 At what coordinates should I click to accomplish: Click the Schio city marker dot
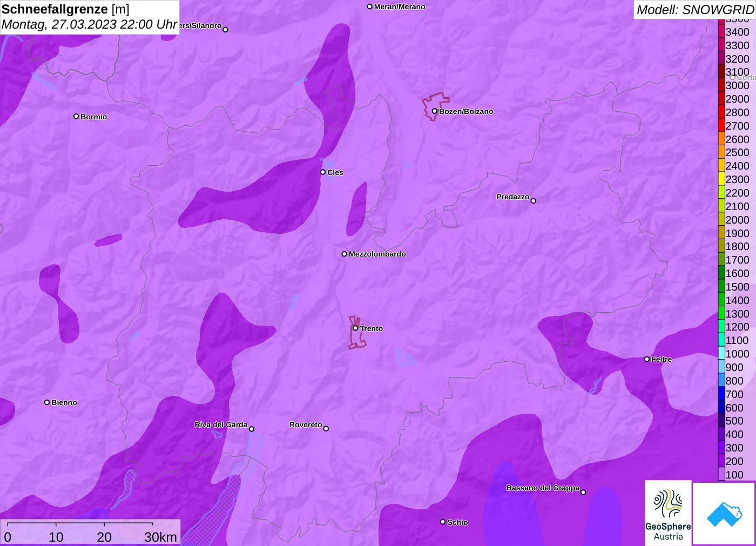pos(443,522)
